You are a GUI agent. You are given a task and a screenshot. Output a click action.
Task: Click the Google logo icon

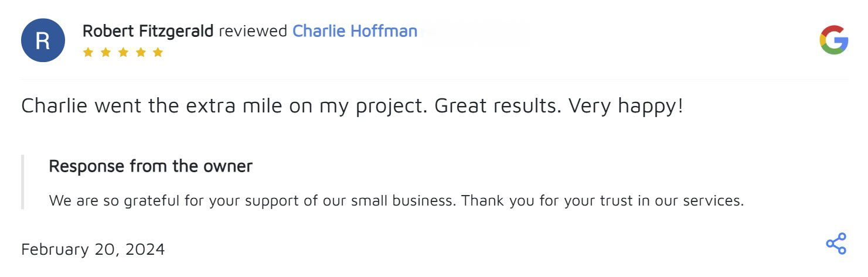833,40
